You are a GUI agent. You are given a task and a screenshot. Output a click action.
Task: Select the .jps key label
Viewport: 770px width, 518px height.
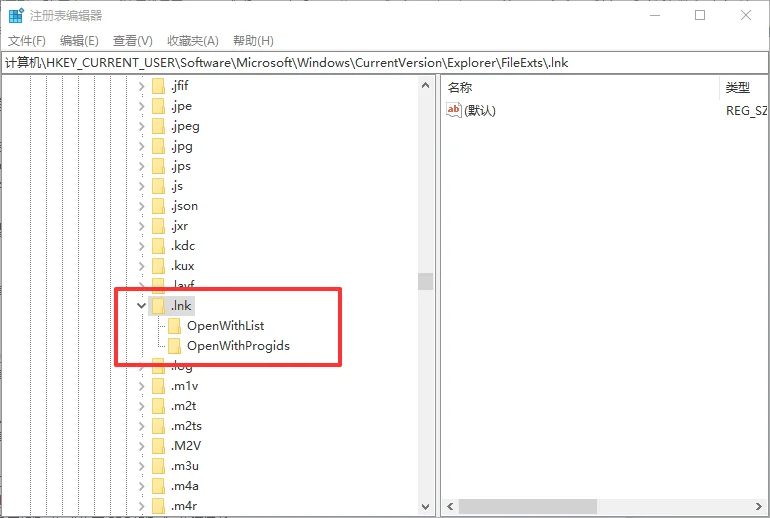point(181,166)
